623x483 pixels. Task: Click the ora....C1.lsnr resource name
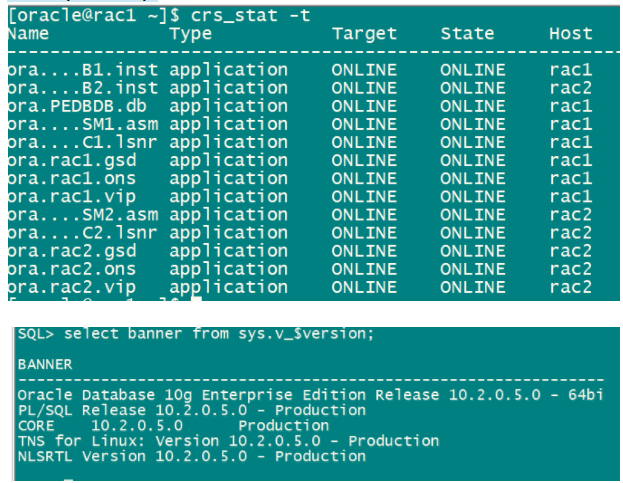pyautogui.click(x=83, y=142)
